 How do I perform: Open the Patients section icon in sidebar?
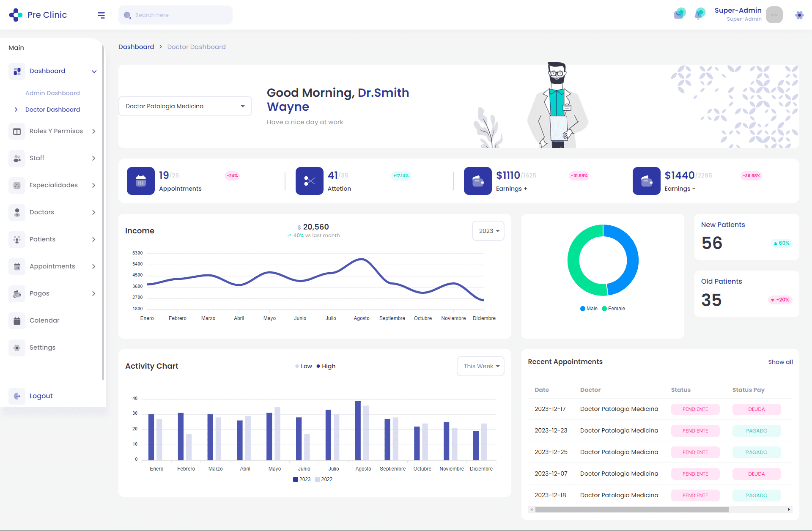coord(17,239)
